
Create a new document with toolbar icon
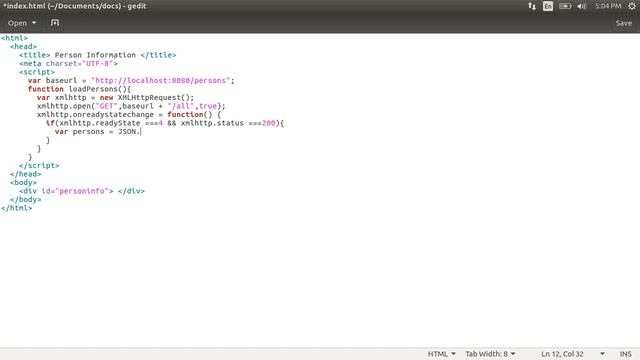click(55, 23)
